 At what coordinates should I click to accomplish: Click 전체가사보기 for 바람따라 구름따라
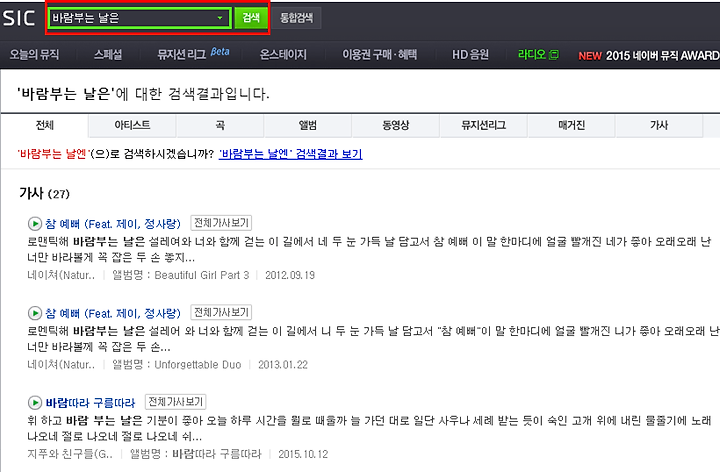pos(175,402)
